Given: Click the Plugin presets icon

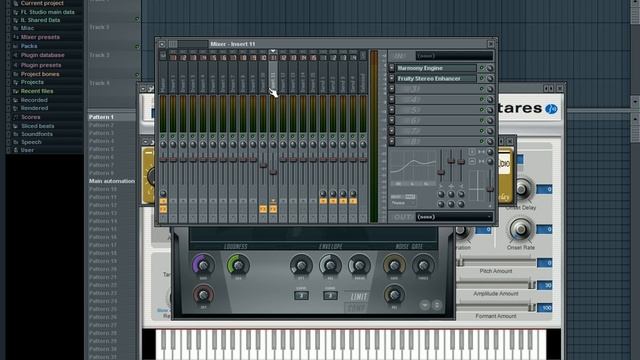Looking at the screenshot, I should tap(16, 65).
